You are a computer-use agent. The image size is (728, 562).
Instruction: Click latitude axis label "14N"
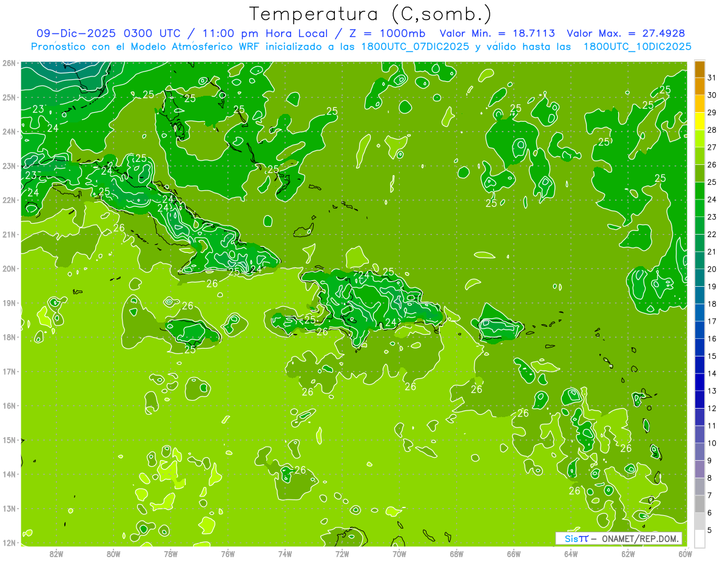8,474
